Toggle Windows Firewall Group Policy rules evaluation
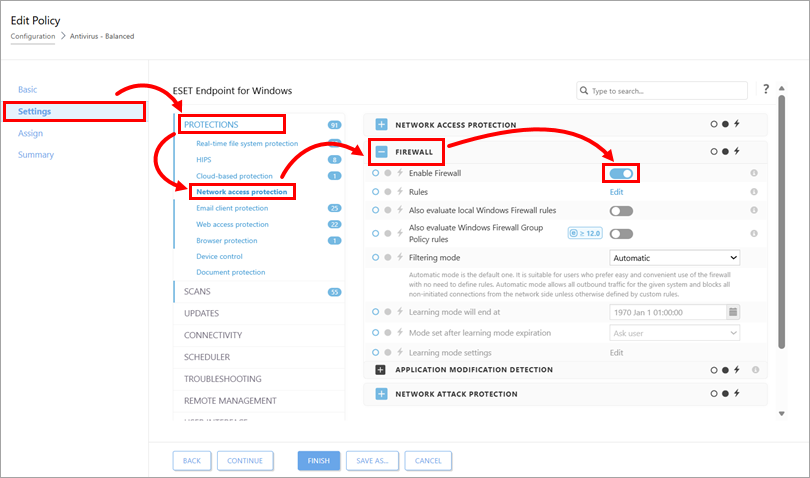 point(621,233)
